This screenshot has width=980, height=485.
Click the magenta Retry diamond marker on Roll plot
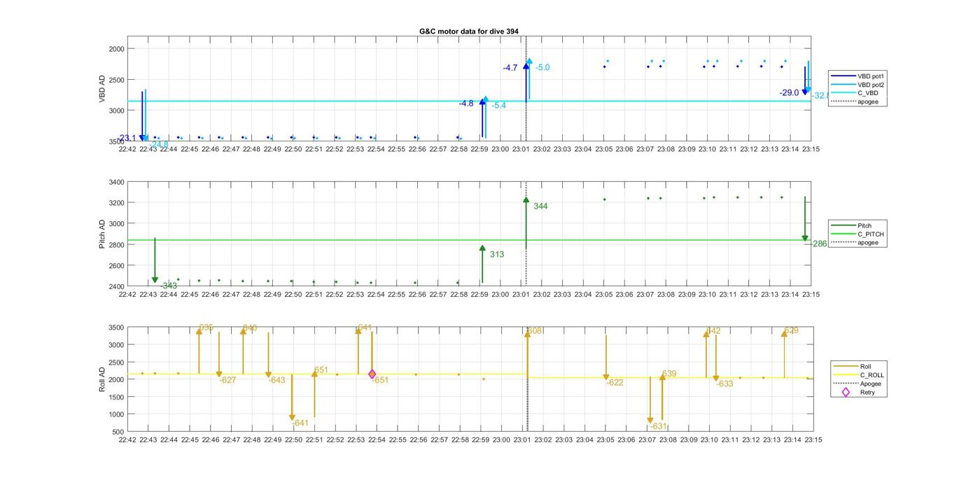pyautogui.click(x=372, y=374)
